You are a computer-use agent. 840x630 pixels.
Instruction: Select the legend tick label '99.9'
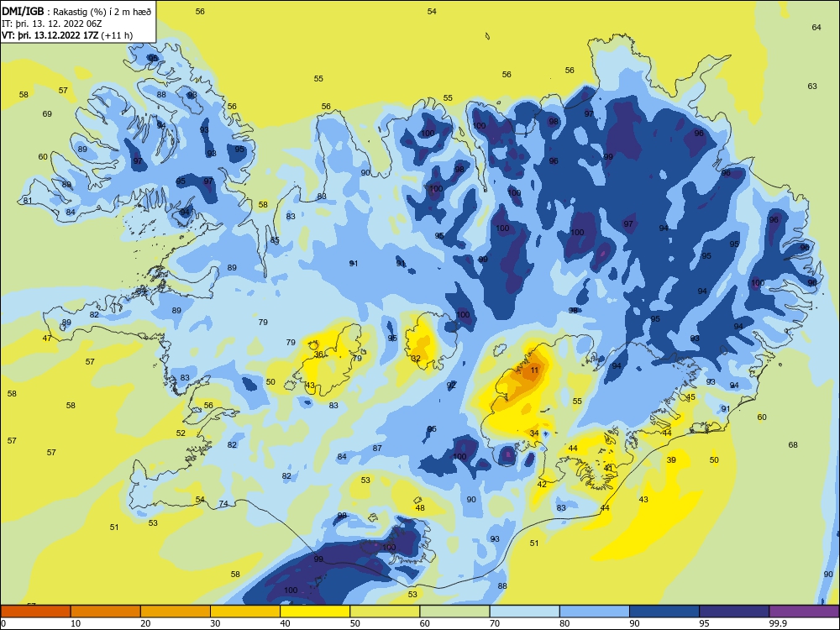pyautogui.click(x=777, y=623)
